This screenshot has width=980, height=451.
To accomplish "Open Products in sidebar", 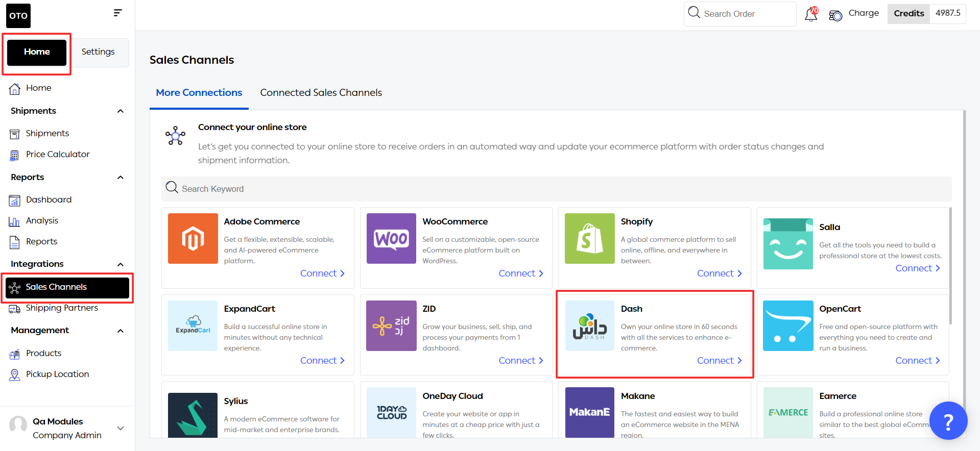I will click(43, 354).
